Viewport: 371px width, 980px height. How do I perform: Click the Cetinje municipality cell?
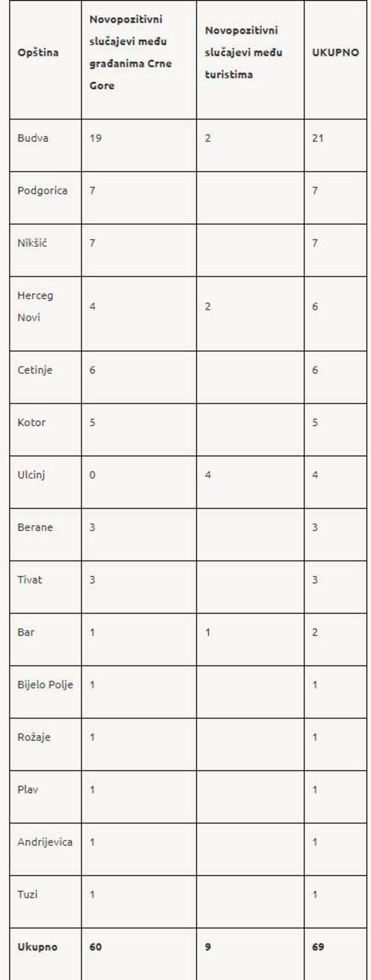[x=35, y=370]
